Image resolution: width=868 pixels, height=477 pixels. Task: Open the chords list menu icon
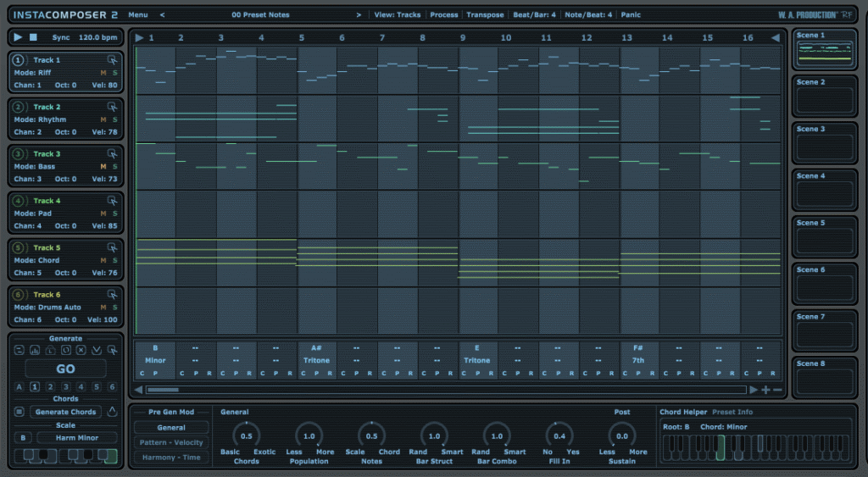(x=19, y=412)
